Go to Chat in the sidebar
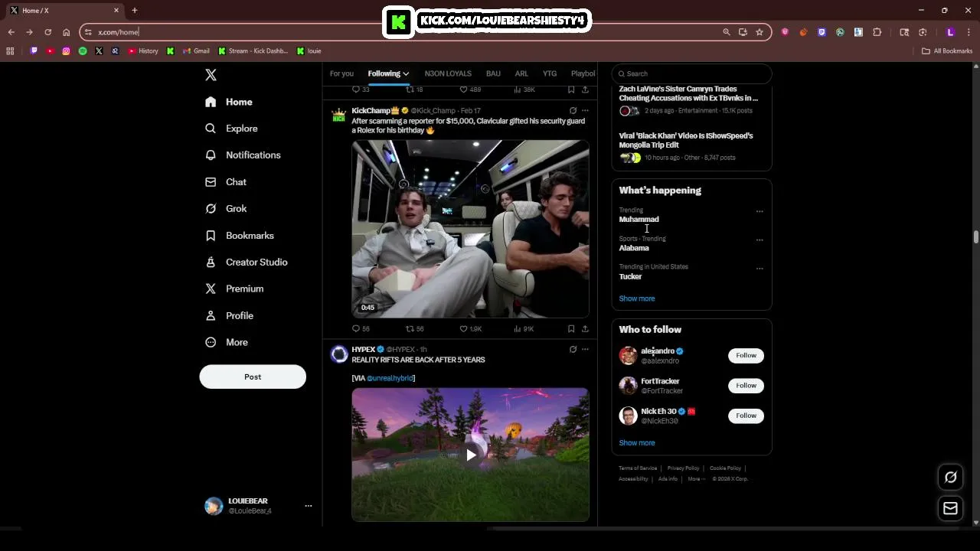The image size is (980, 551). coord(226,182)
